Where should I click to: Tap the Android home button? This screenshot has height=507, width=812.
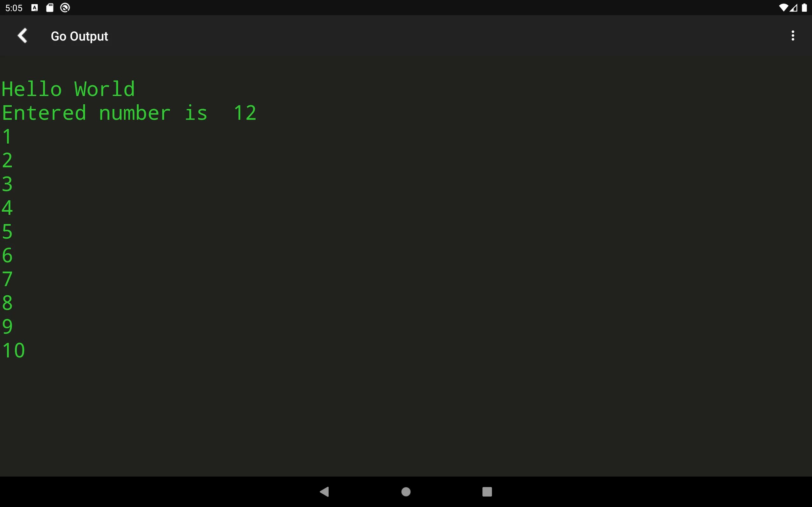pos(406,491)
